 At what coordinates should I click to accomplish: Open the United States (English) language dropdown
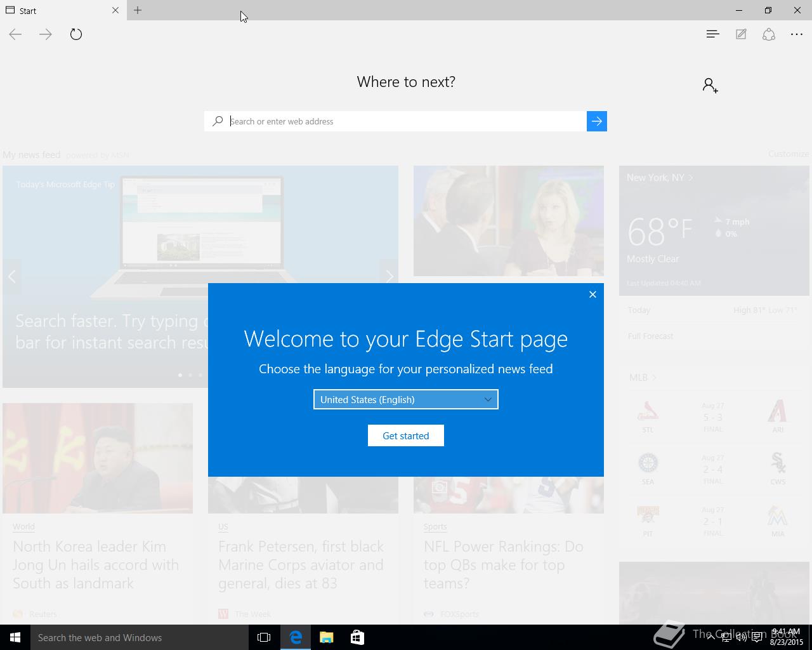point(406,399)
